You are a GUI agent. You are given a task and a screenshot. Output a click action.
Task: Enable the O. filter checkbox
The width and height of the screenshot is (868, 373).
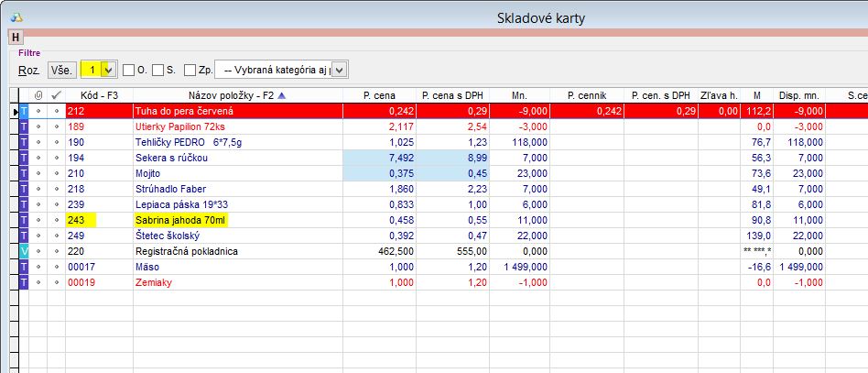(x=129, y=70)
